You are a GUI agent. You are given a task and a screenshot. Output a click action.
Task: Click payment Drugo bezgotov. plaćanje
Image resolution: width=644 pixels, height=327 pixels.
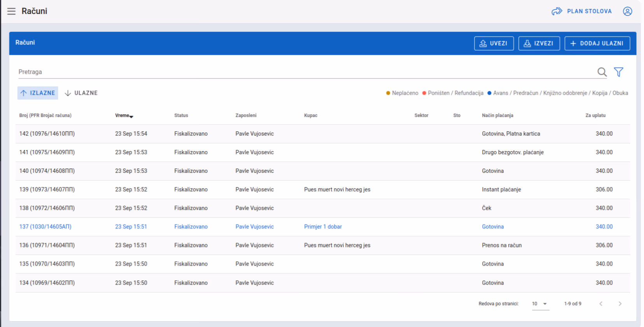pyautogui.click(x=513, y=152)
